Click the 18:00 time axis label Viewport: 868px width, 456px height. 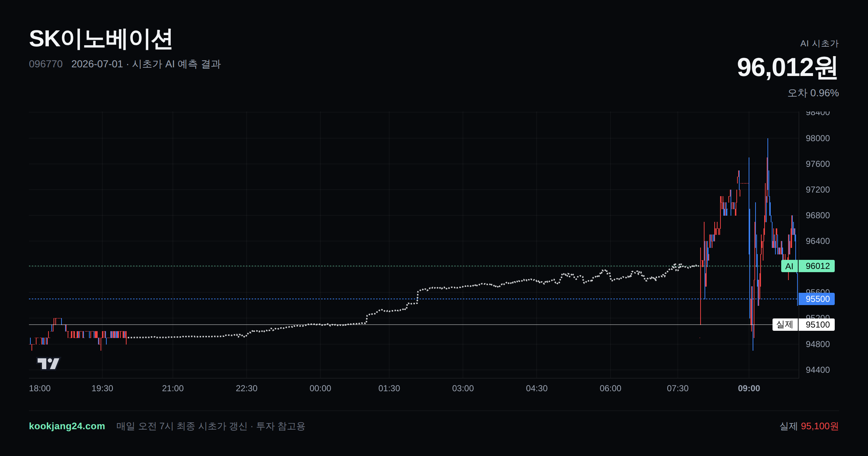[40, 388]
